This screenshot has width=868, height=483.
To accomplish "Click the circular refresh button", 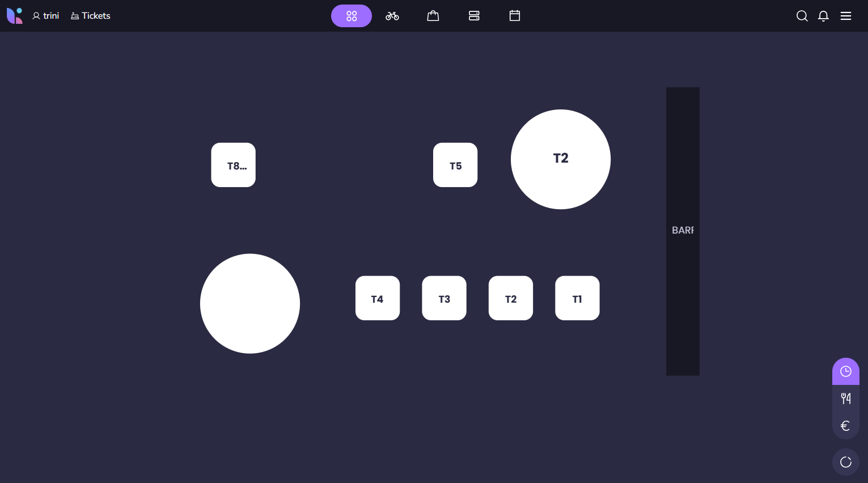I will (x=845, y=462).
